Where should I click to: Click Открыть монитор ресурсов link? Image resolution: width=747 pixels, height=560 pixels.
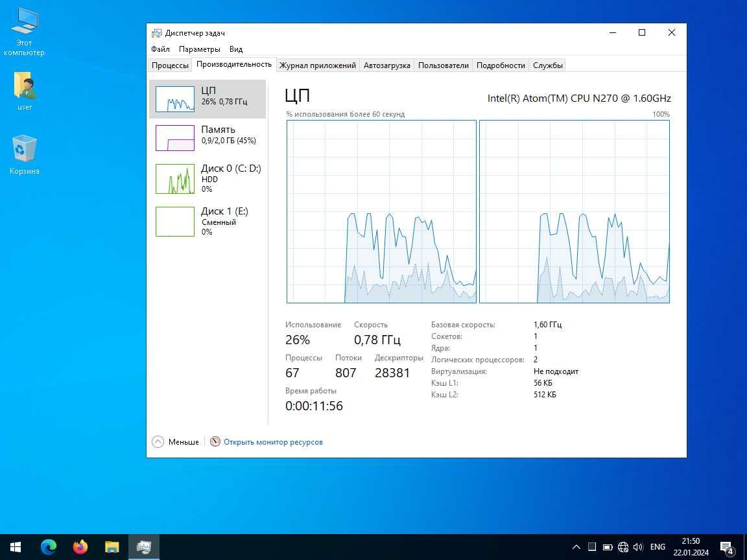coord(273,442)
